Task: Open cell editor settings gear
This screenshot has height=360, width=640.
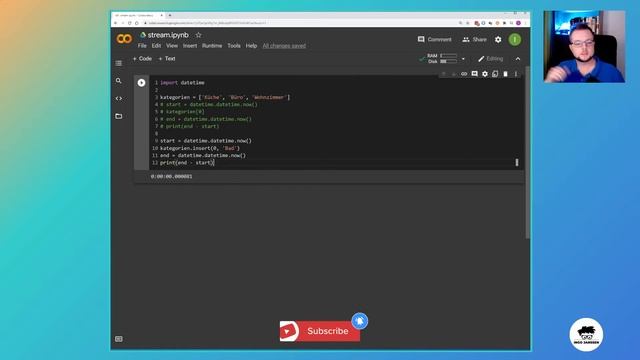Action: click(485, 74)
